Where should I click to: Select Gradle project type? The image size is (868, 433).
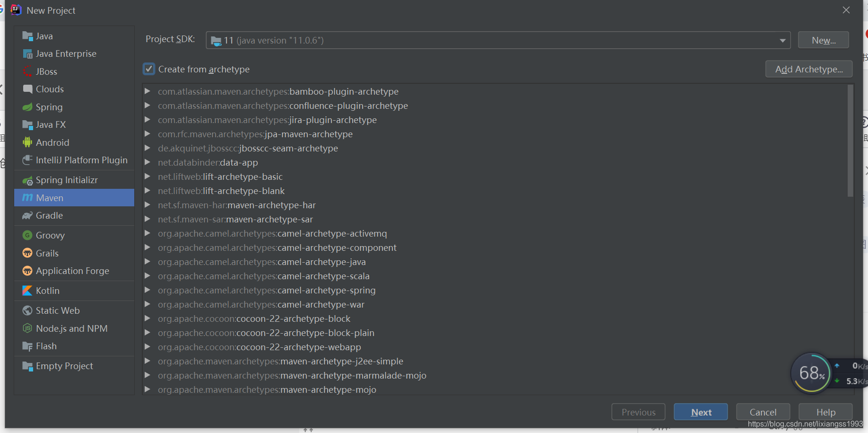click(x=74, y=216)
